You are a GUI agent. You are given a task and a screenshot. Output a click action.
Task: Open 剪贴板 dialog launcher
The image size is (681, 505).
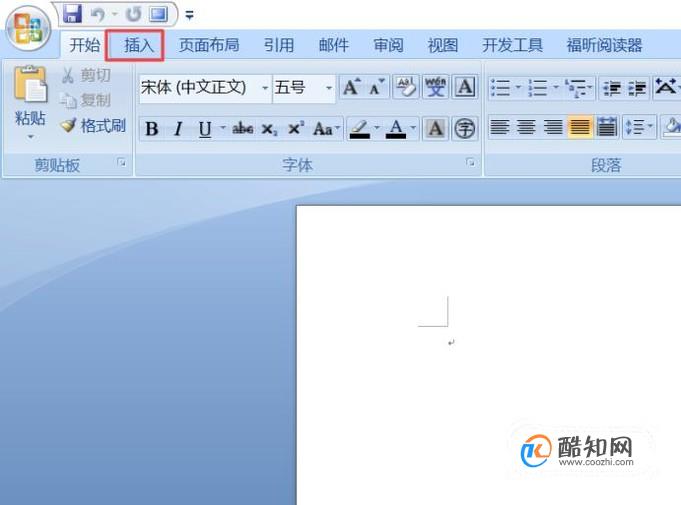(x=122, y=163)
